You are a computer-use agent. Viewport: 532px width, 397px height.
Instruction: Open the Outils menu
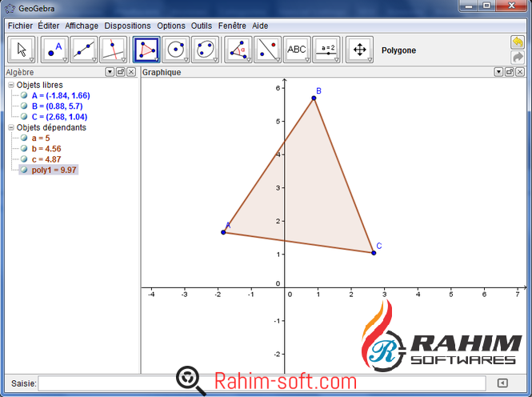click(x=202, y=26)
